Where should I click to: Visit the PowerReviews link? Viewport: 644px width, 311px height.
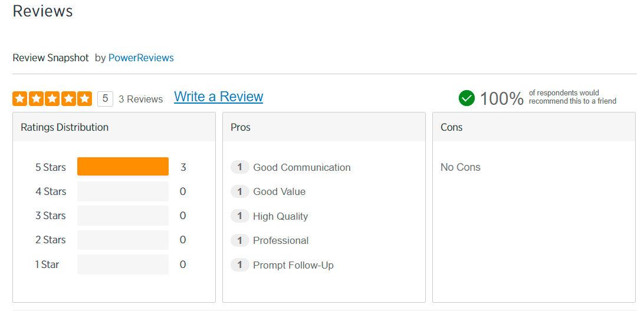pos(141,58)
